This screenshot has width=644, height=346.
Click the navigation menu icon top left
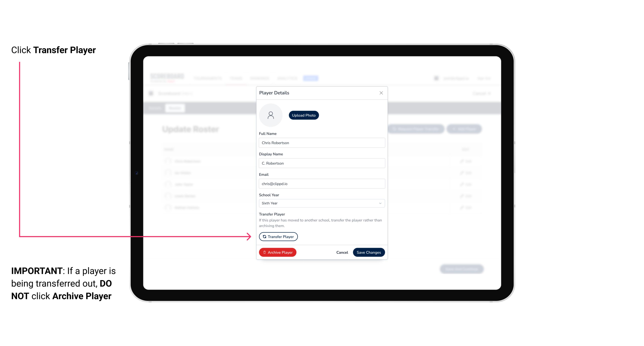[152, 93]
